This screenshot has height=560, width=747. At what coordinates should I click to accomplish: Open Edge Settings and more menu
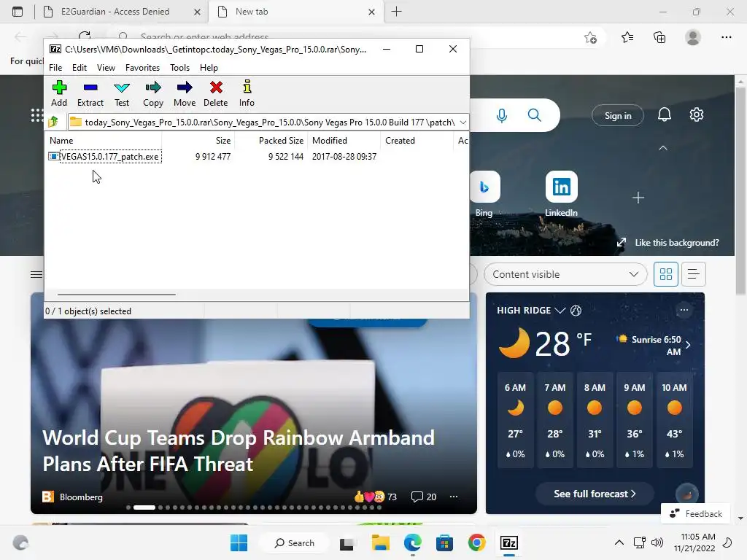pyautogui.click(x=726, y=37)
